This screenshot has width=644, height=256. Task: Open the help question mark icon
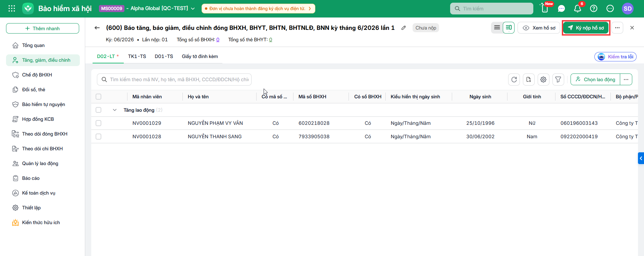click(594, 8)
